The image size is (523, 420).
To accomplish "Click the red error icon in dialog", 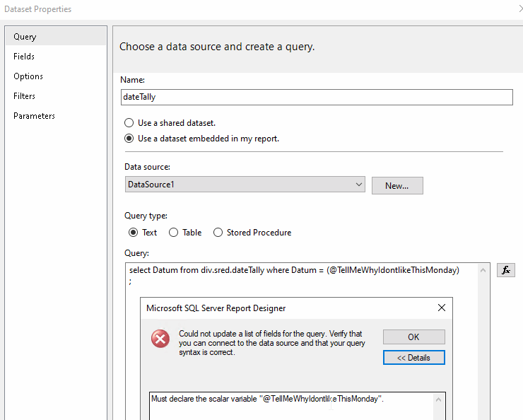I will coord(160,339).
